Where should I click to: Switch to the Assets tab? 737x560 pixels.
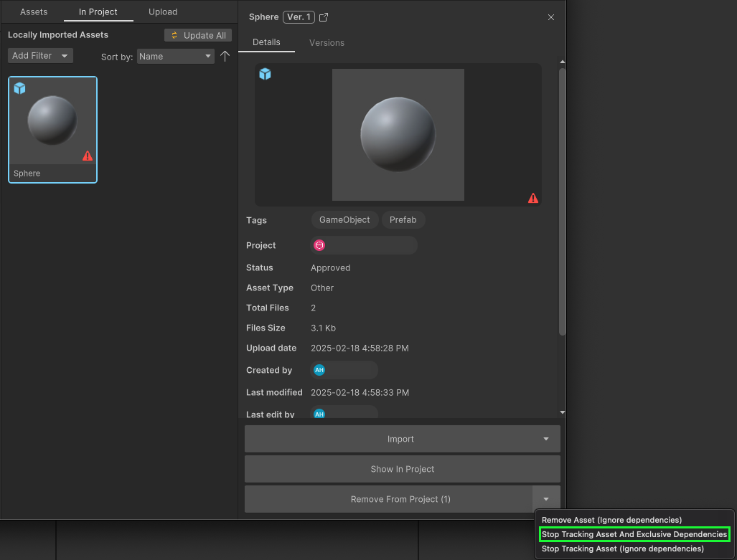34,12
